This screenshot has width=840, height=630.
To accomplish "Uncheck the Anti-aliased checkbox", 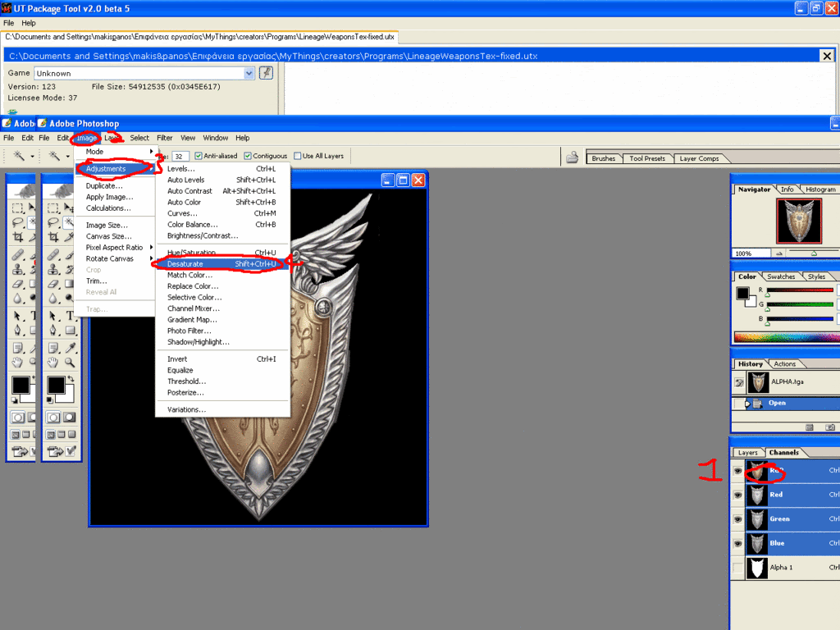I will coord(199,156).
